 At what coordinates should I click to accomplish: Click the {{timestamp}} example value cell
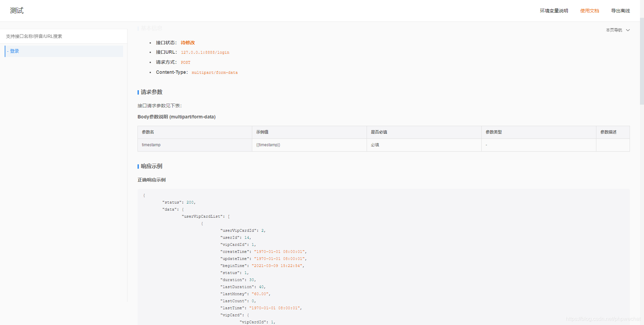[309, 145]
